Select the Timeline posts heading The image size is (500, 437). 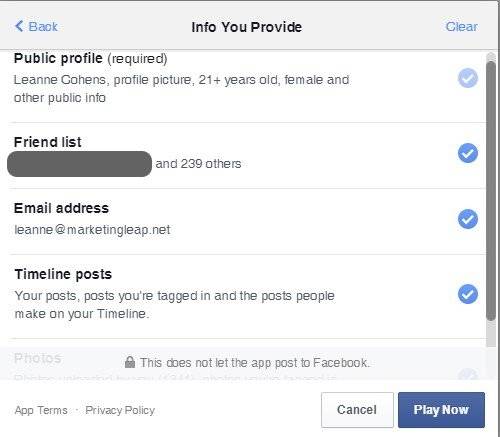point(63,274)
